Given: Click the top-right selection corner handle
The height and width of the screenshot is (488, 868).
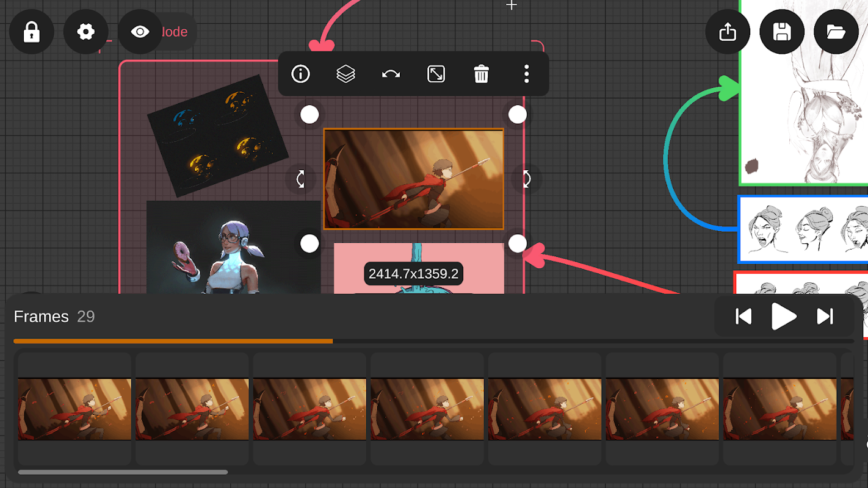Looking at the screenshot, I should (518, 114).
